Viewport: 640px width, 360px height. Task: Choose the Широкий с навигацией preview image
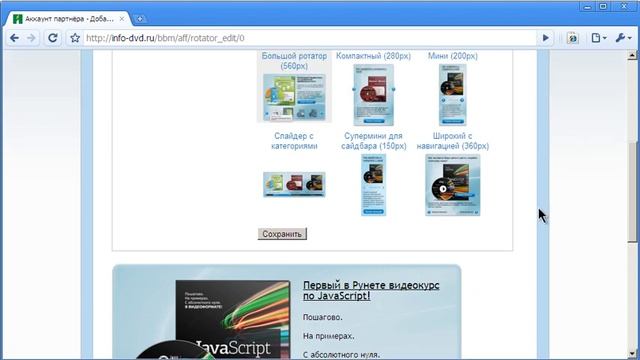(453, 185)
